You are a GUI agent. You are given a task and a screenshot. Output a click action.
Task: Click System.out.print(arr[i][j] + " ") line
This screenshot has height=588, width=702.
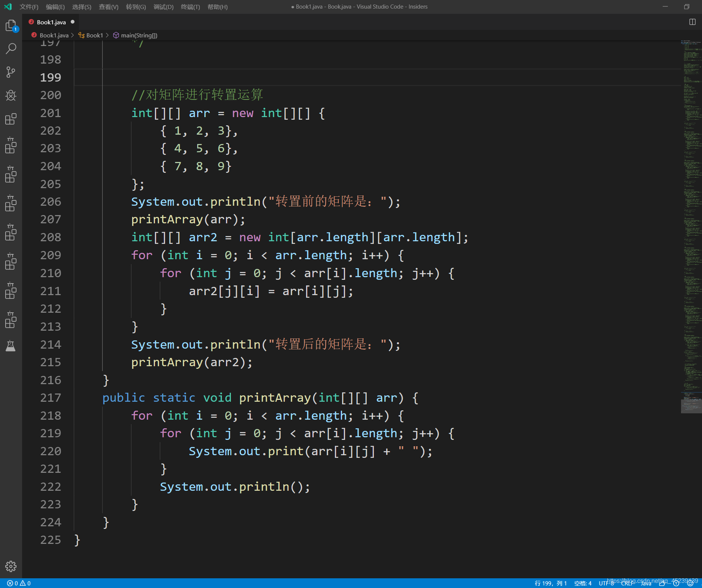tap(311, 451)
